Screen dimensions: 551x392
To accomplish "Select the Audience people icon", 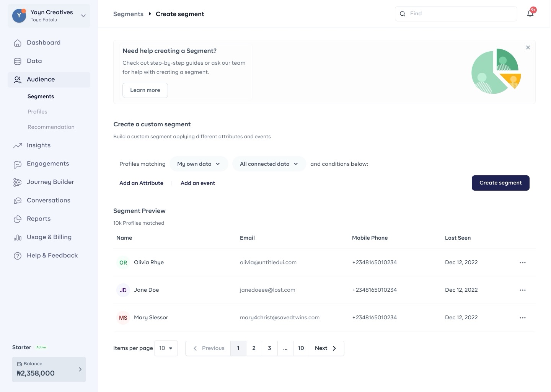I will (18, 80).
